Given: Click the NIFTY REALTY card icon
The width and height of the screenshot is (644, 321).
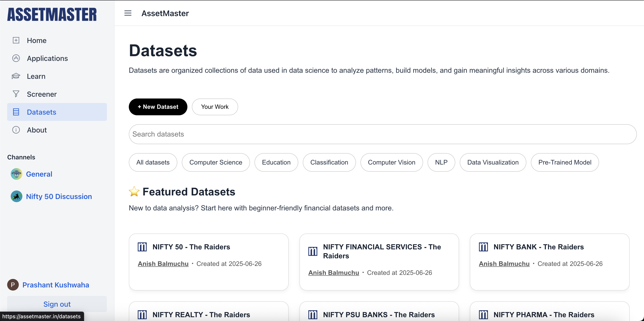Looking at the screenshot, I should tap(142, 315).
